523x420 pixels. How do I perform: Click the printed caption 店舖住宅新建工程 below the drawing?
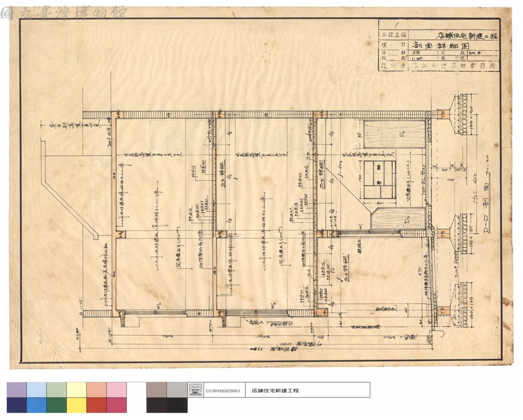[x=275, y=390]
